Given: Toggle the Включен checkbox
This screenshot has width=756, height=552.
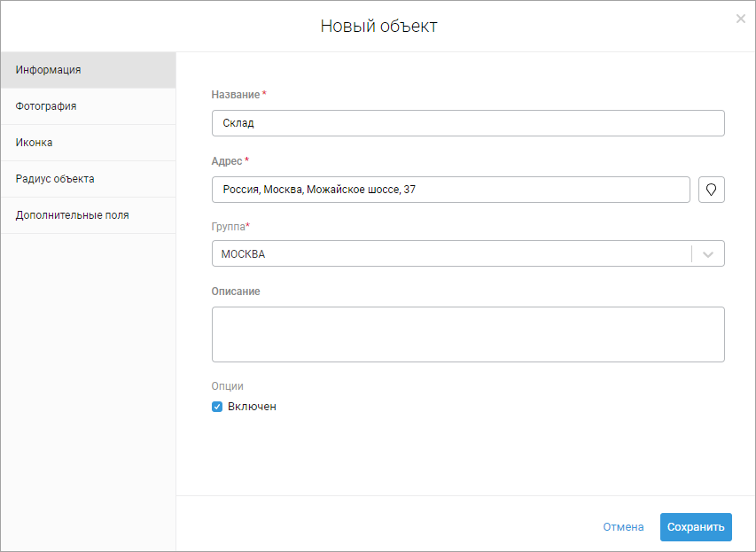Looking at the screenshot, I should tap(217, 407).
